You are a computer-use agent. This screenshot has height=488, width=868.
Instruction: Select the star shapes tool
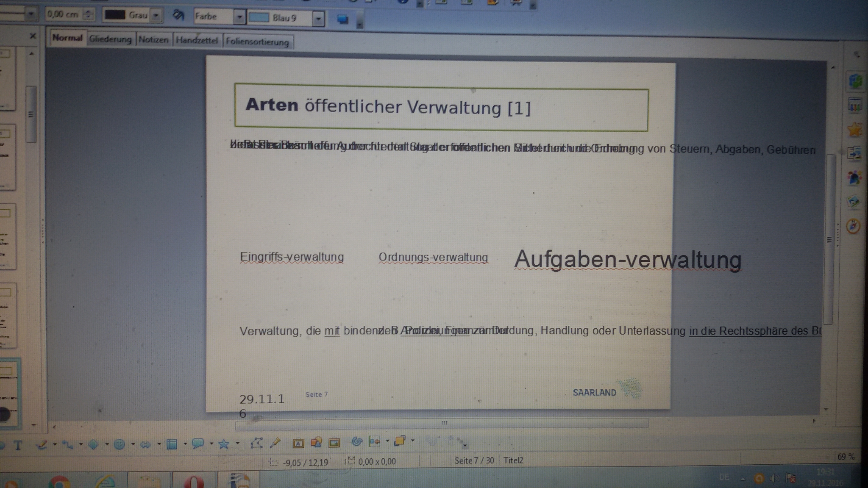pos(223,444)
